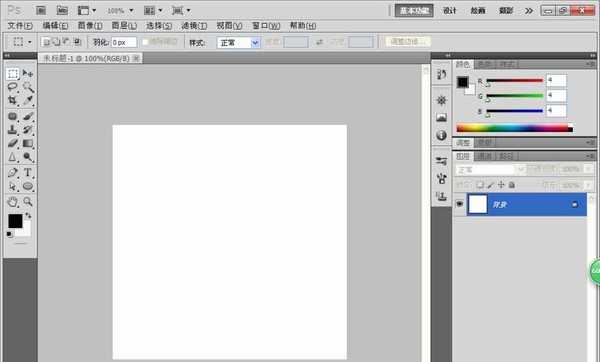Screen dimensions: 600x362
Task: Select the Path Selection arrow tool
Action: (x=13, y=186)
